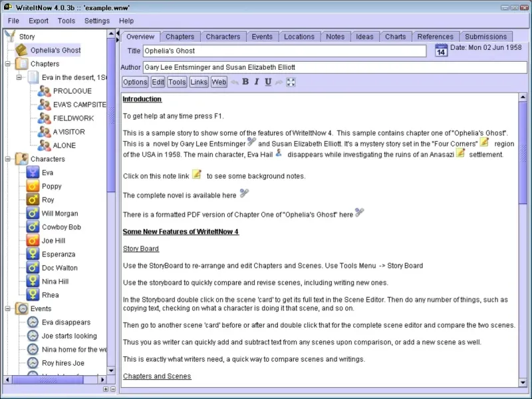Image resolution: width=532 pixels, height=399 pixels.
Task: Open the File menu
Action: coord(13,21)
